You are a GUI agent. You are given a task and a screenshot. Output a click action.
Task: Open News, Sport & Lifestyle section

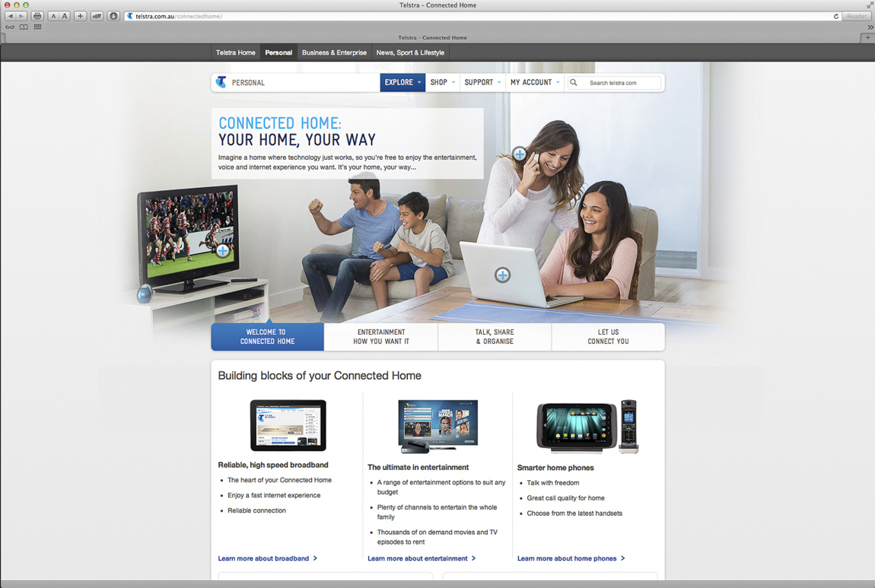[x=410, y=52]
